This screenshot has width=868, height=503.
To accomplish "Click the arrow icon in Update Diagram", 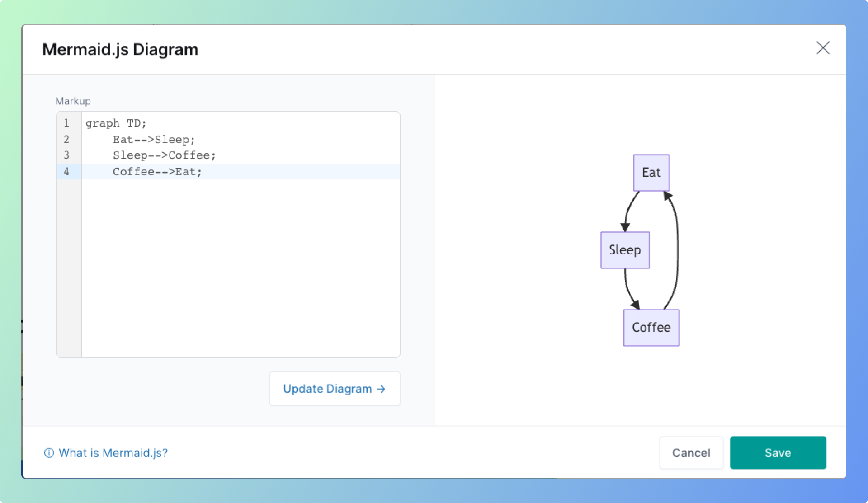I will coord(381,389).
